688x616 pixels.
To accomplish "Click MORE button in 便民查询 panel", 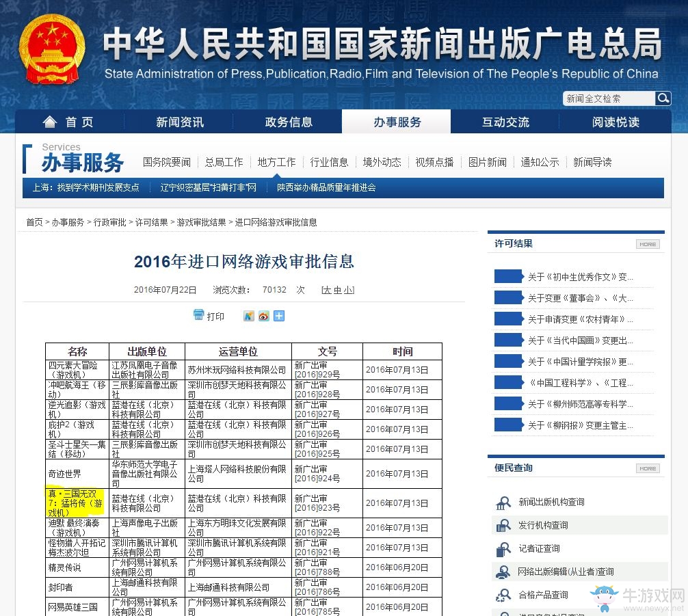I will [x=648, y=468].
